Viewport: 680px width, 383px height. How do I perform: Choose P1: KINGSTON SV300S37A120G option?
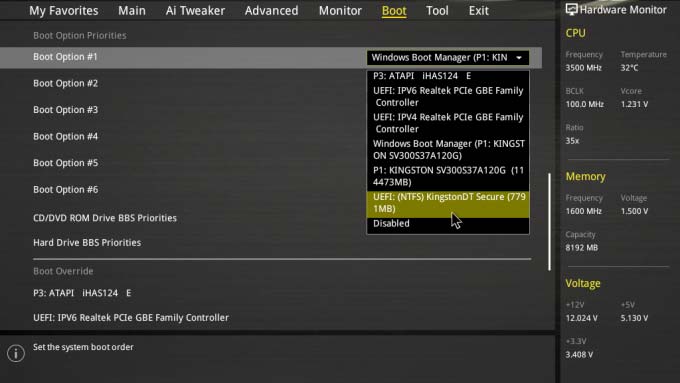tap(448, 176)
